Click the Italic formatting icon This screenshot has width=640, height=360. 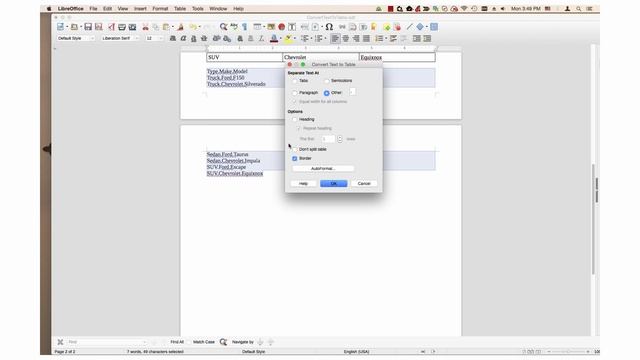point(183,38)
